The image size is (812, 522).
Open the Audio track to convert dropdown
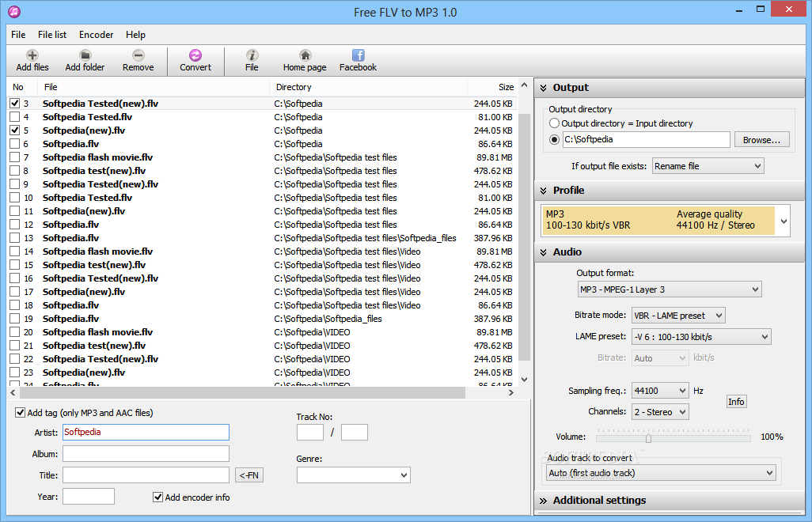[x=661, y=473]
